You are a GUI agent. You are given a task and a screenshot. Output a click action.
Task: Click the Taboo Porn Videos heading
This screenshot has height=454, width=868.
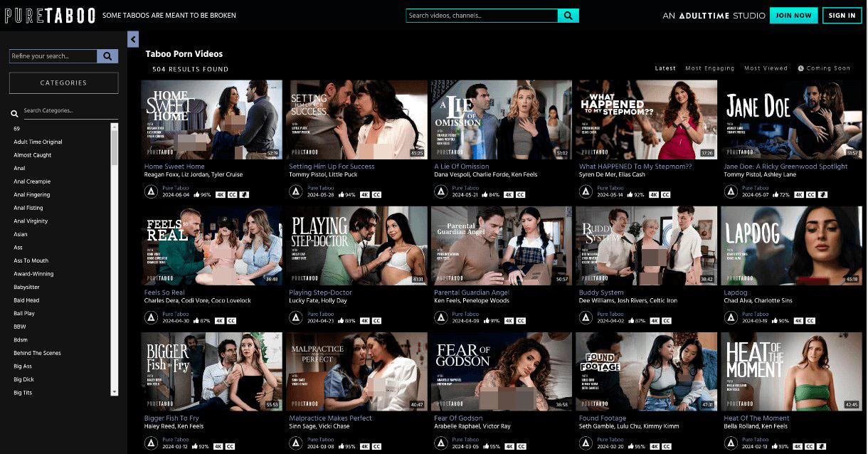point(184,54)
